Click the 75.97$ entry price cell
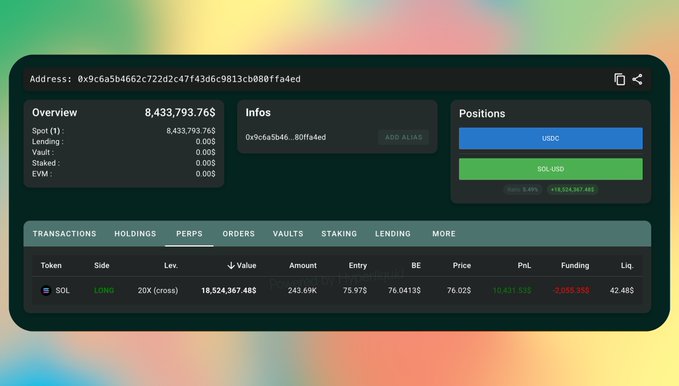This screenshot has width=679, height=386. (x=355, y=291)
